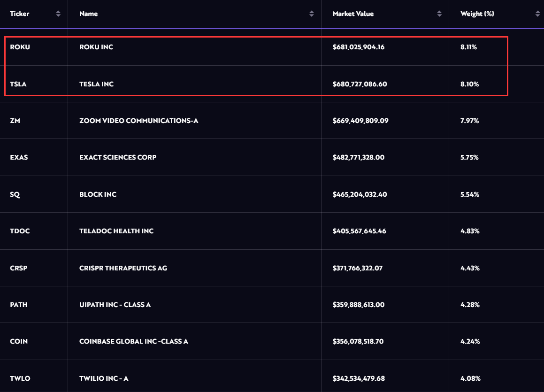Screen dimensions: 544x392
Task: Sort table by Ticker column arrows
Action: click(58, 14)
